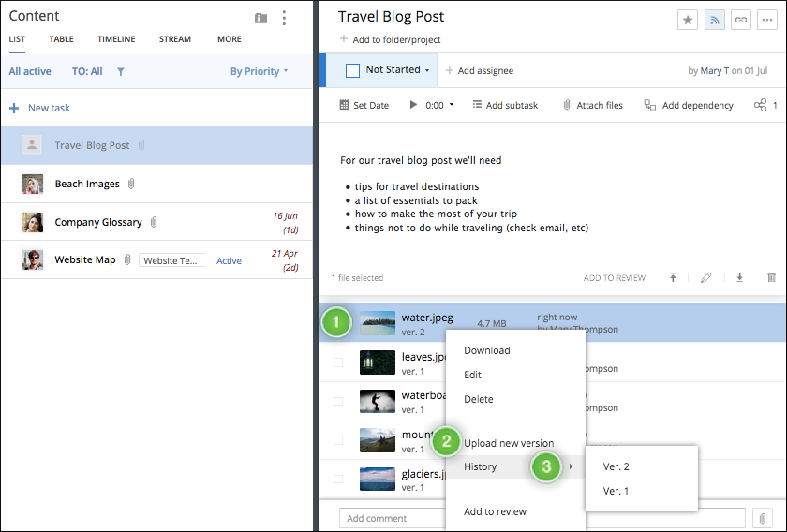The width and height of the screenshot is (787, 532).
Task: Choose Download from the context menu
Action: (x=487, y=350)
